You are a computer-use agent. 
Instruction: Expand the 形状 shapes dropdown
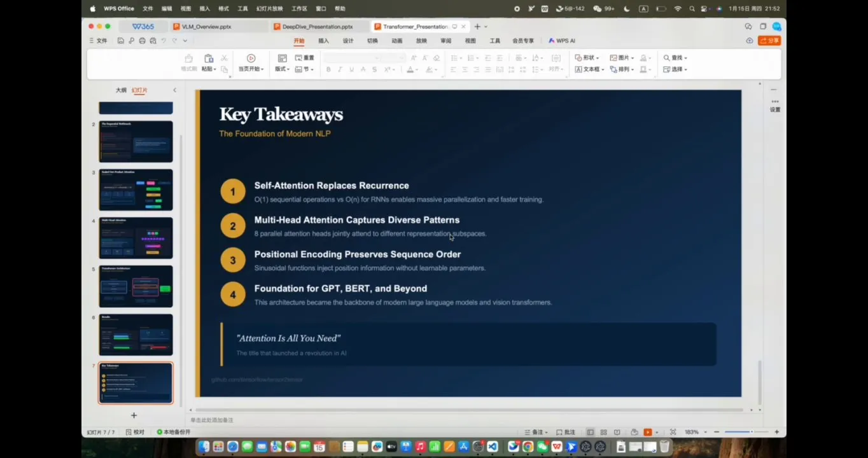pyautogui.click(x=587, y=58)
